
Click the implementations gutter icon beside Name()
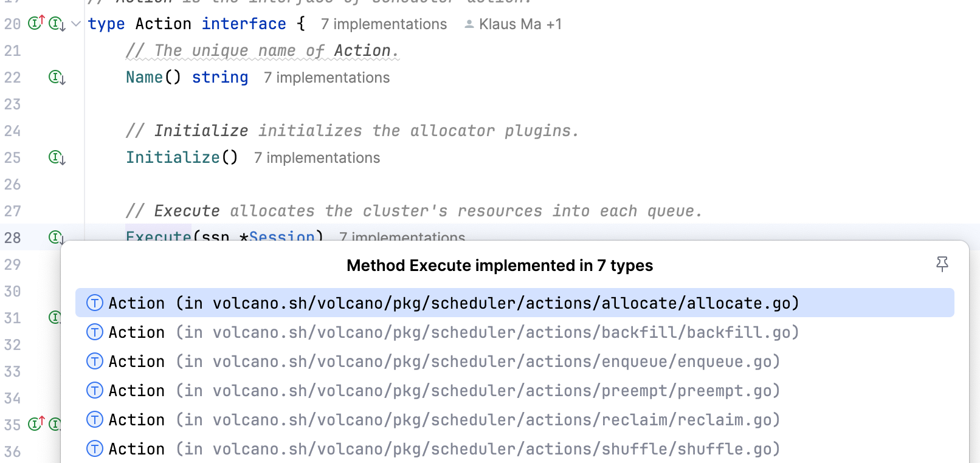pyautogui.click(x=56, y=78)
